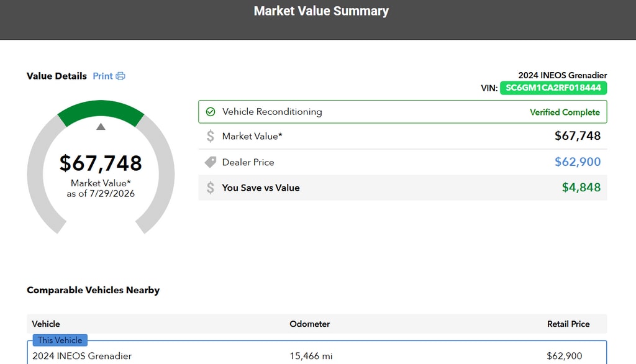Click the Vehicle column header
The height and width of the screenshot is (364, 636).
click(46, 324)
